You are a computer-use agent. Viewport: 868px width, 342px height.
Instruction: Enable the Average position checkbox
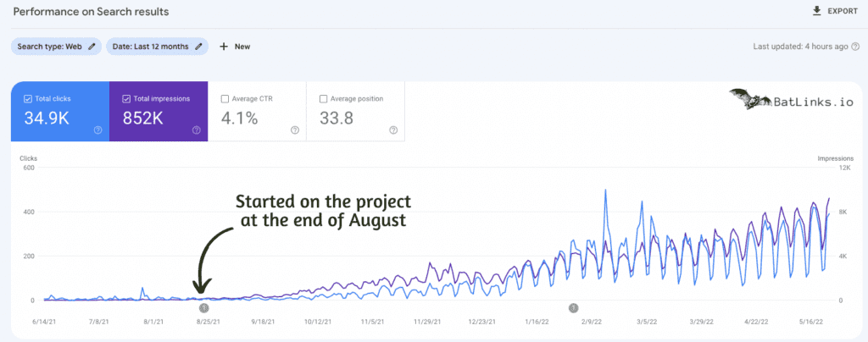tap(323, 99)
